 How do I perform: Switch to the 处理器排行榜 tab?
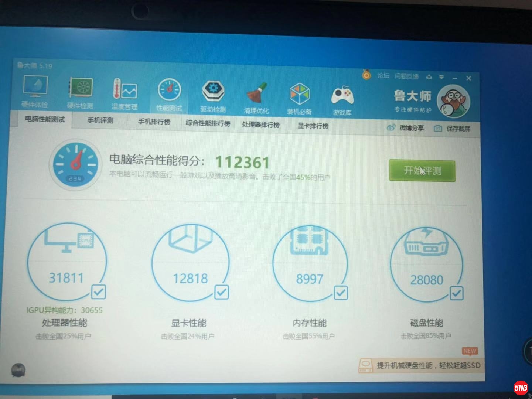tap(261, 125)
